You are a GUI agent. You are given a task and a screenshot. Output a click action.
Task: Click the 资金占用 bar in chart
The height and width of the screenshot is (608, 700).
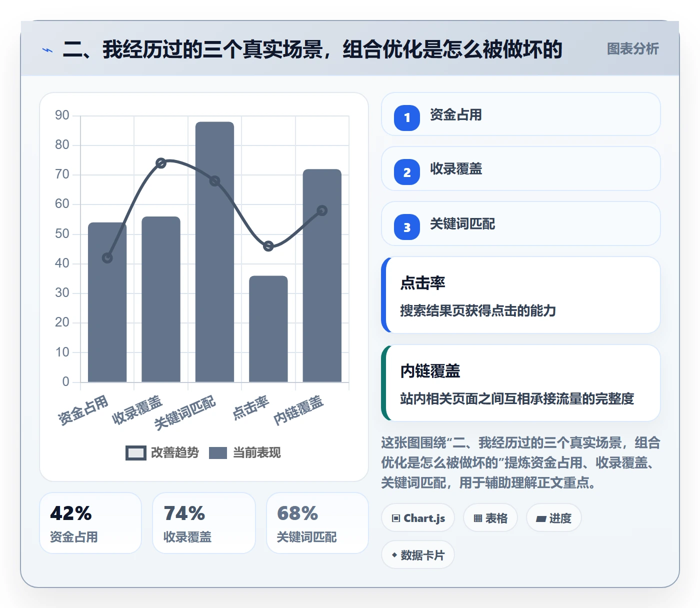point(107,302)
